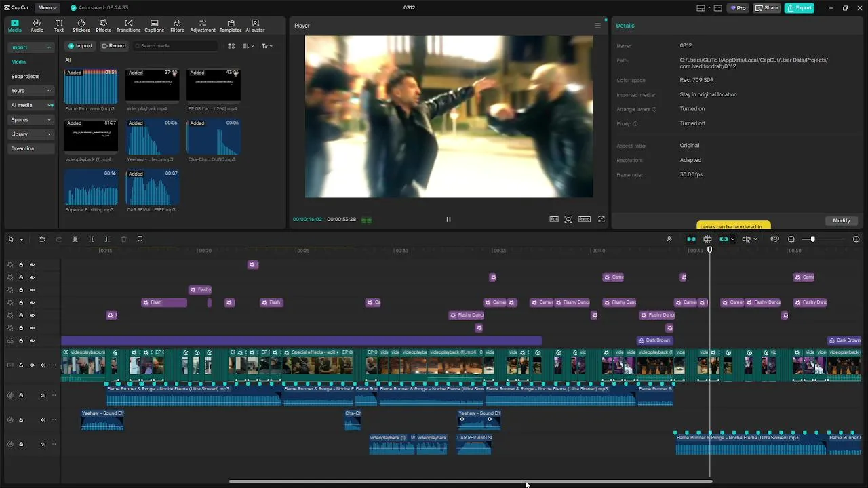Pause playback in the Player

[x=448, y=219]
